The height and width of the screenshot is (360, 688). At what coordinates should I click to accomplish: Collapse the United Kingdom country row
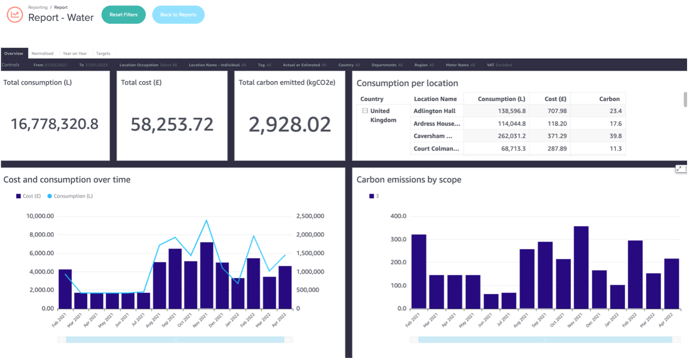[365, 111]
